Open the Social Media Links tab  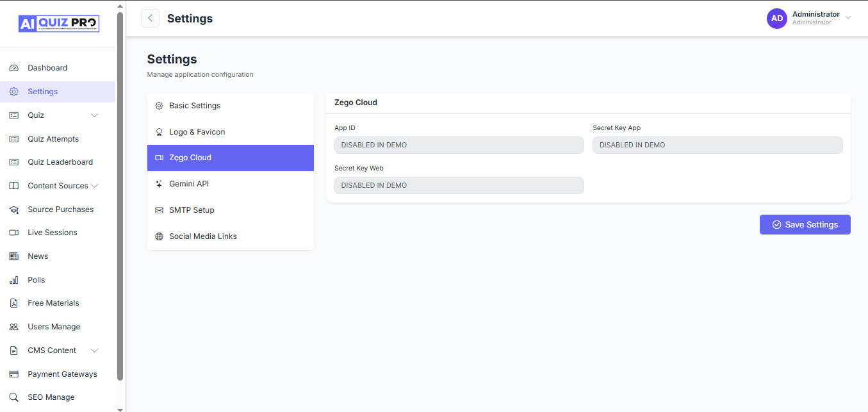click(231, 236)
